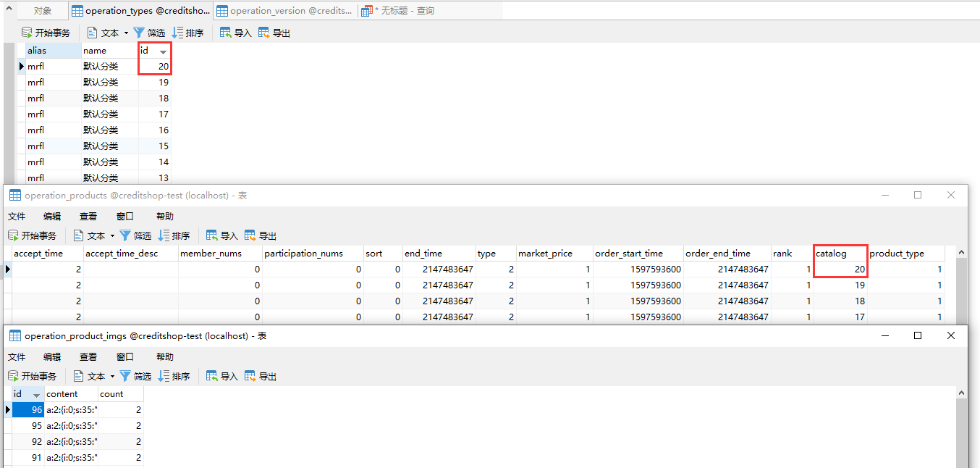
Task: Select the cell with id 96
Action: [28, 410]
